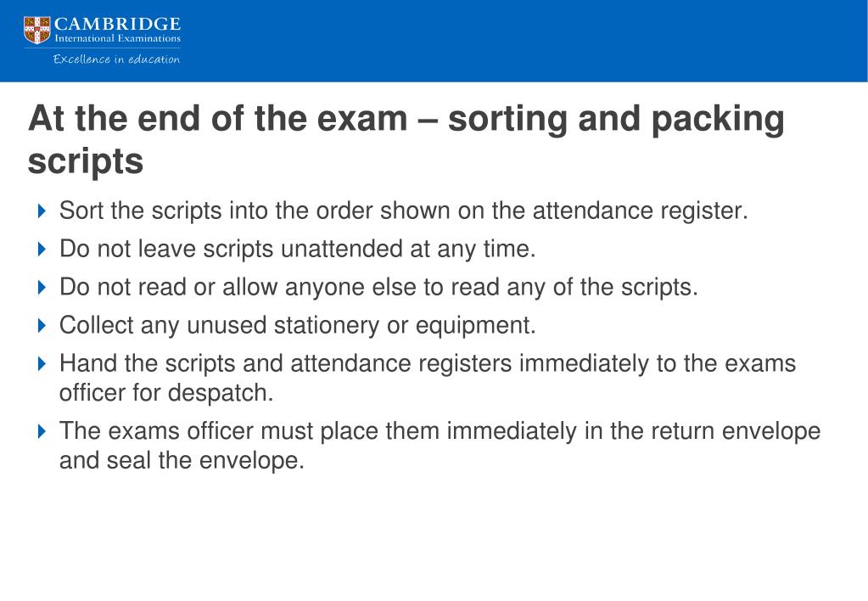
Task: Click the Cambridge shield crest logo
Action: 37,30
